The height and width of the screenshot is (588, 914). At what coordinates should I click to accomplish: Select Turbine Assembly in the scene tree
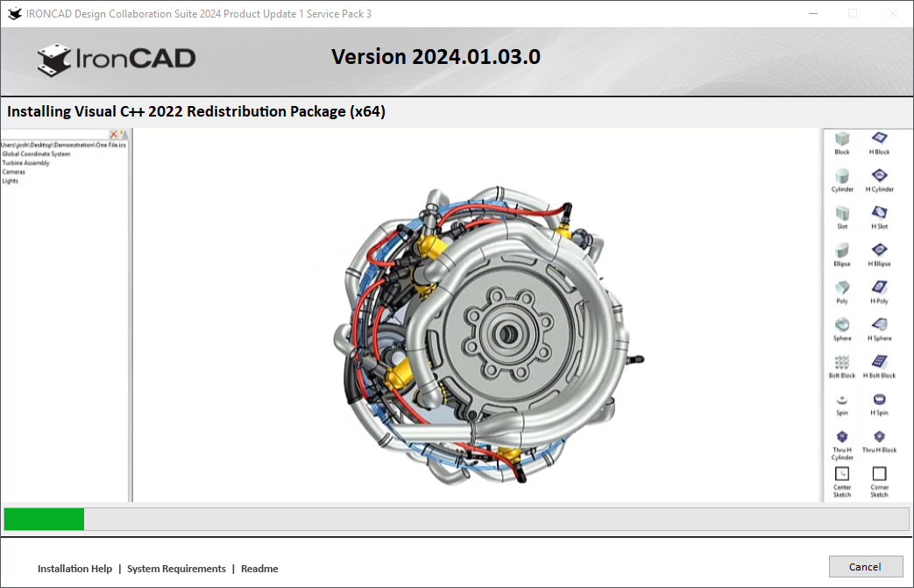tap(25, 163)
